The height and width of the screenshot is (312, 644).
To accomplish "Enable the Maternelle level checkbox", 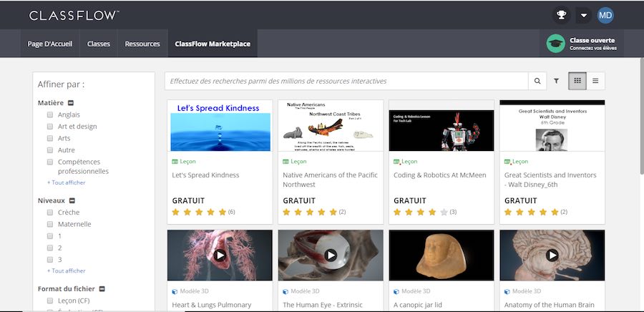I will [50, 224].
